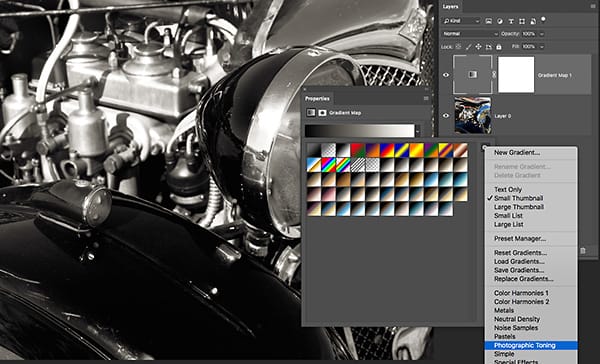Select Small Thumbnail view option

coord(518,198)
